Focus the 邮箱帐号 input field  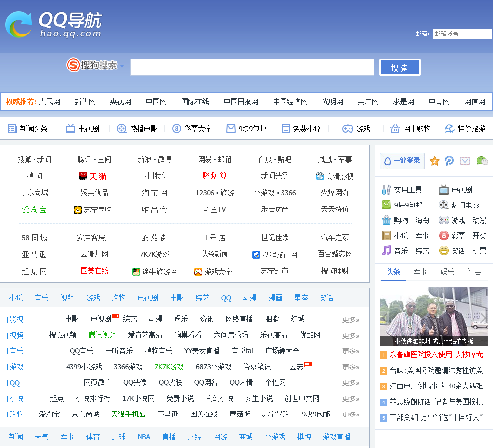point(462,34)
